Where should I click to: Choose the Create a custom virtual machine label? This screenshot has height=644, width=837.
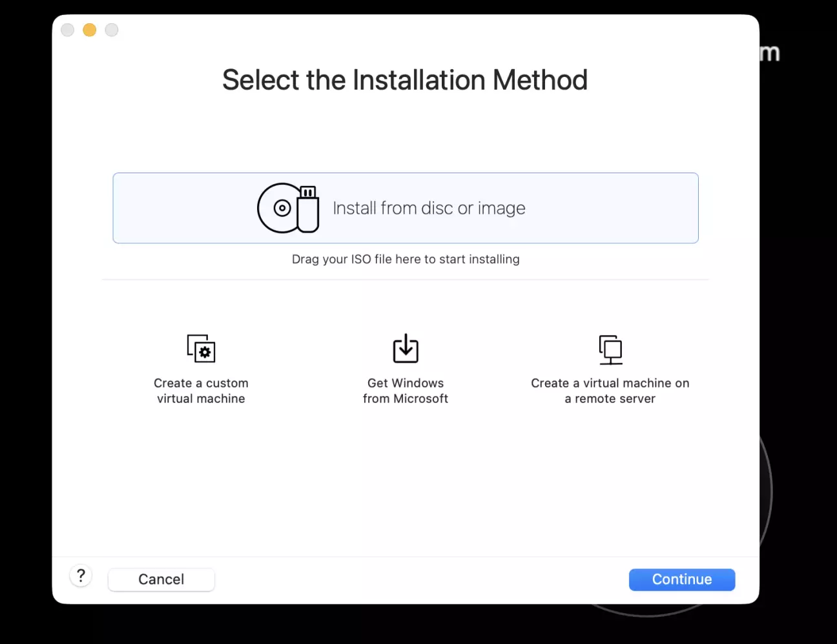[x=201, y=391]
